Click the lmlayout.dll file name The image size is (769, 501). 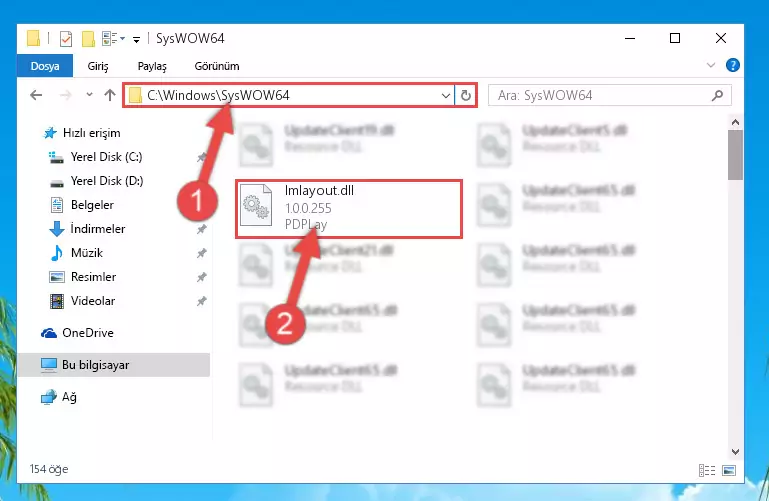(x=319, y=191)
